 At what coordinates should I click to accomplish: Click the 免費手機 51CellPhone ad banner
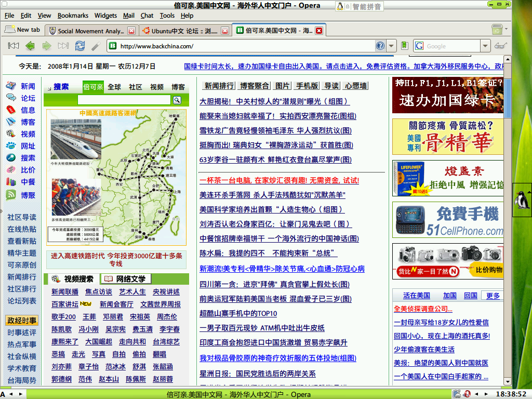coord(448,220)
